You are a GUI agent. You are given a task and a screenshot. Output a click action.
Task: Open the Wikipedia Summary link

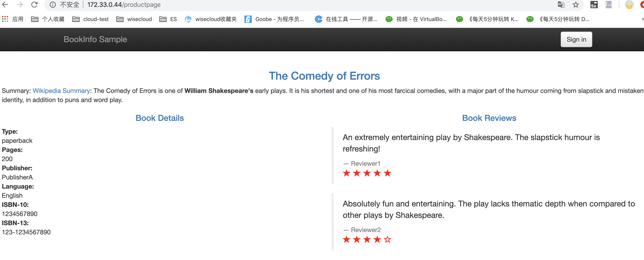tap(61, 90)
